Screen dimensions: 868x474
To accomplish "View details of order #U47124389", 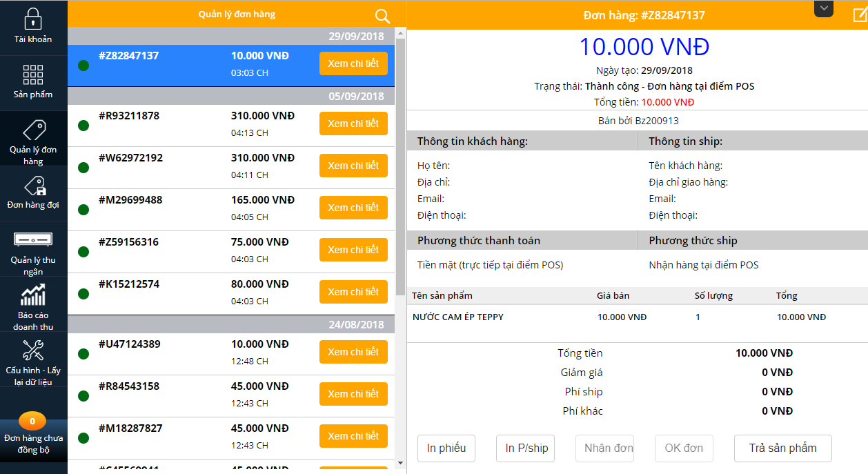I will tap(353, 352).
